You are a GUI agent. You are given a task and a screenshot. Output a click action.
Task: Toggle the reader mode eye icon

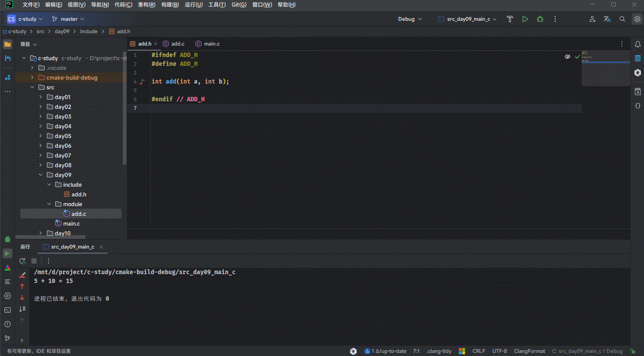[568, 57]
